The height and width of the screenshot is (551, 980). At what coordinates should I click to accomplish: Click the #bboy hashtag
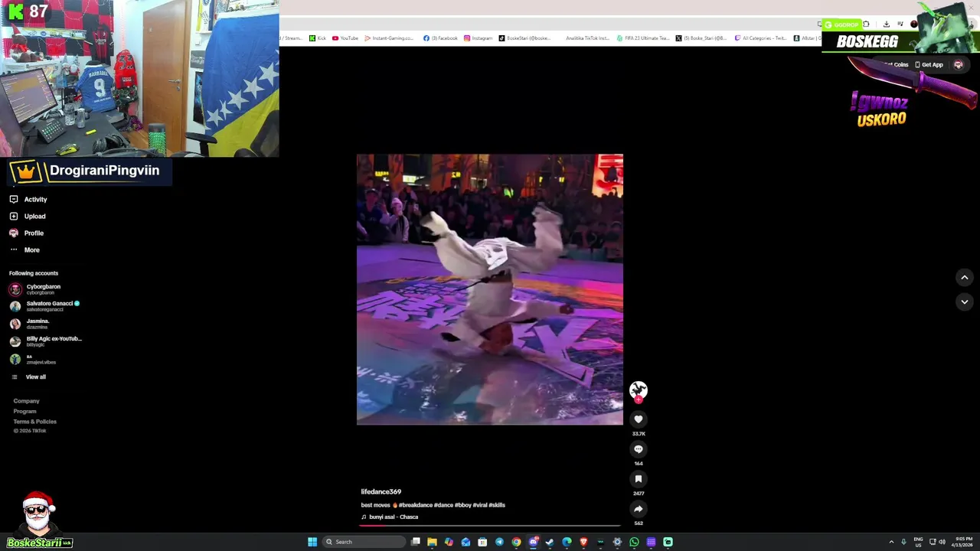pos(463,505)
